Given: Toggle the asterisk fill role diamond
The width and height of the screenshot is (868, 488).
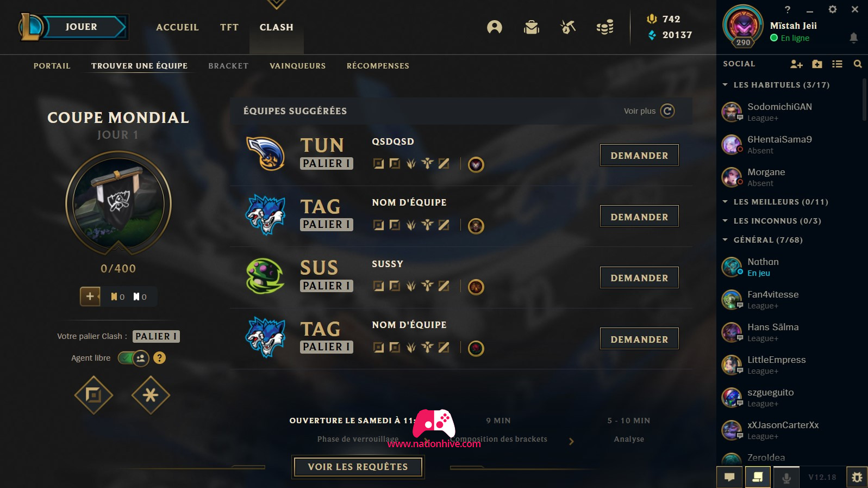Looking at the screenshot, I should pos(151,395).
